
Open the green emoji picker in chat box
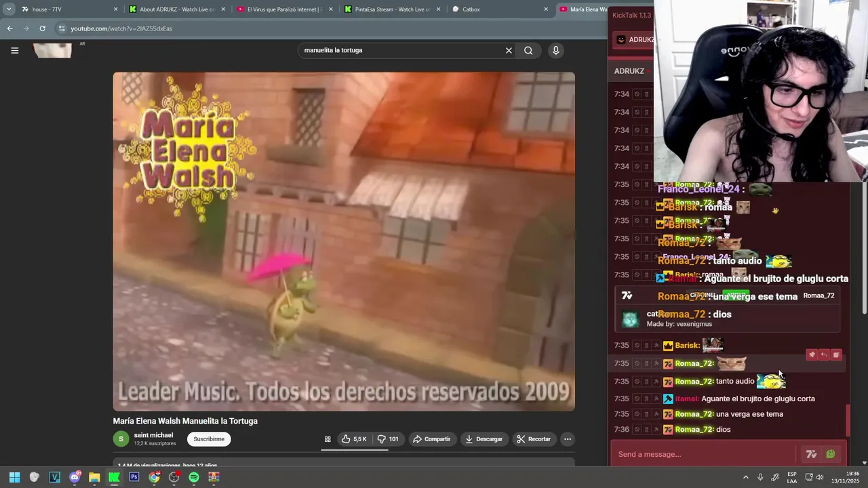(831, 454)
